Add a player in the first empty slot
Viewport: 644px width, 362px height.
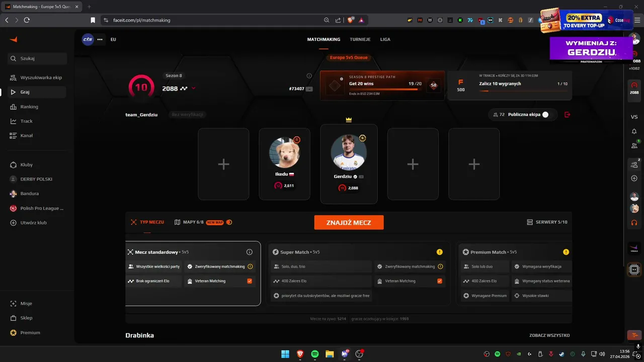[223, 164]
